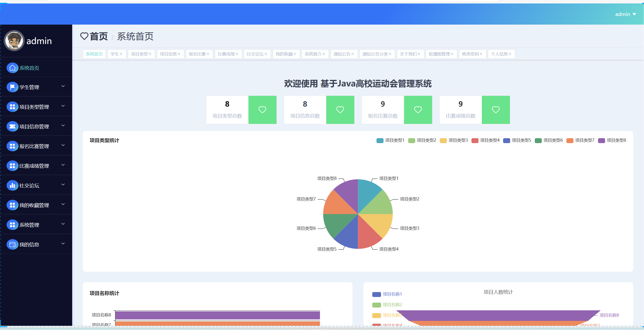Viewport: 644px width, 330px height.
Task: Click the flag icon beside 学生管理
Action: 12,87
